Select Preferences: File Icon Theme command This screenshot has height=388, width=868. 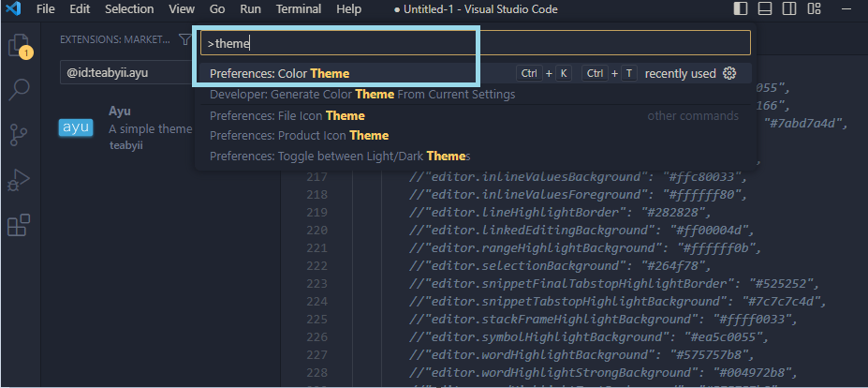coord(476,116)
